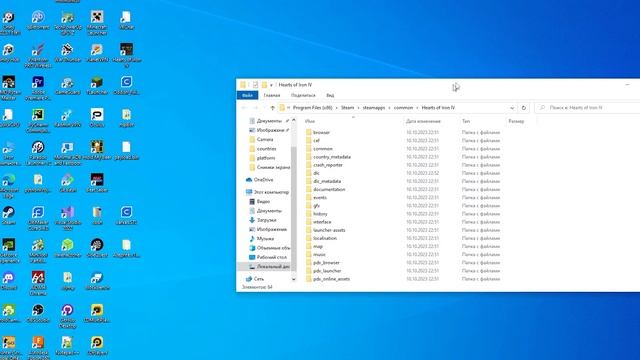The width and height of the screenshot is (640, 360).
Task: Navigate to the steamapps breadcrumb
Action: coord(374,108)
